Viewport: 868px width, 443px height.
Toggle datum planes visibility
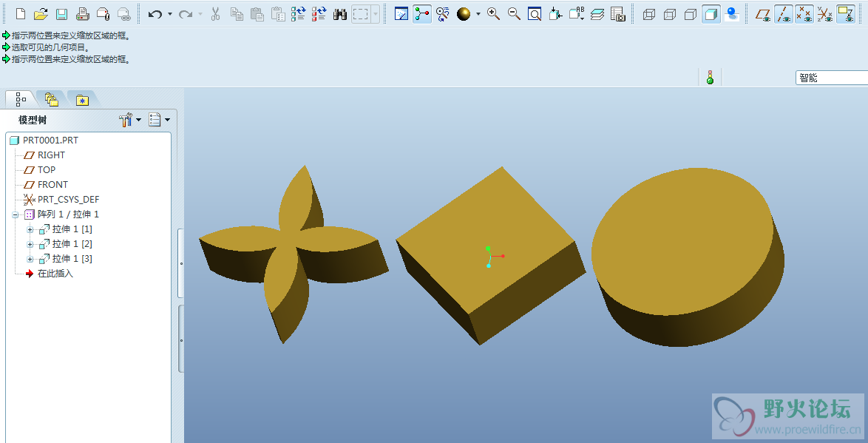[764, 14]
